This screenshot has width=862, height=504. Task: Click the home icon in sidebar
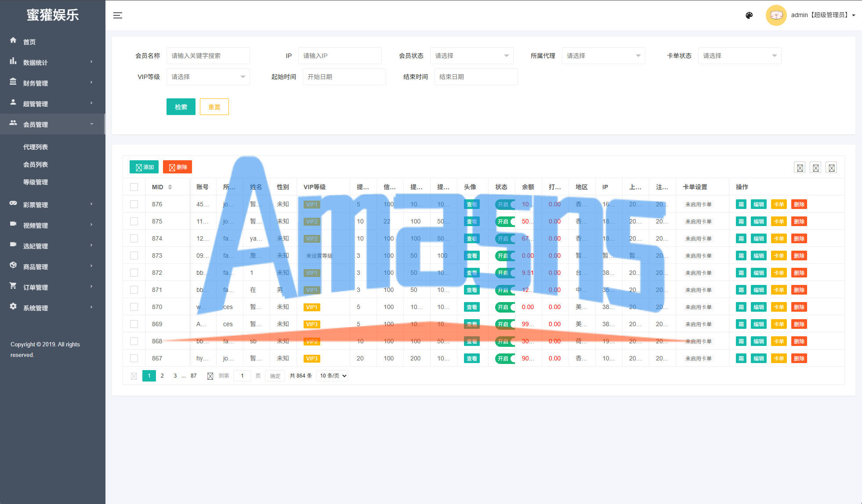tap(13, 40)
